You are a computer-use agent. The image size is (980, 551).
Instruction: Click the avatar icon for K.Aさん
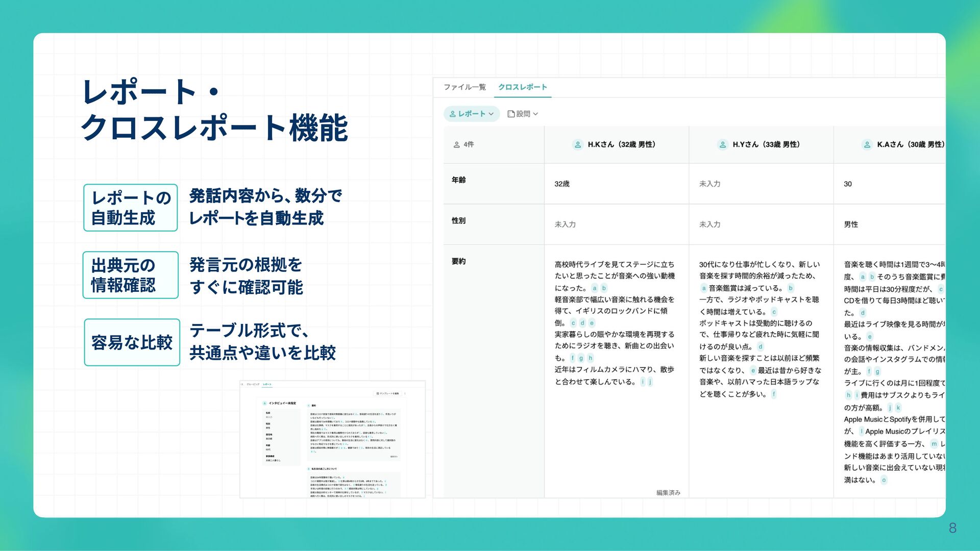click(867, 145)
